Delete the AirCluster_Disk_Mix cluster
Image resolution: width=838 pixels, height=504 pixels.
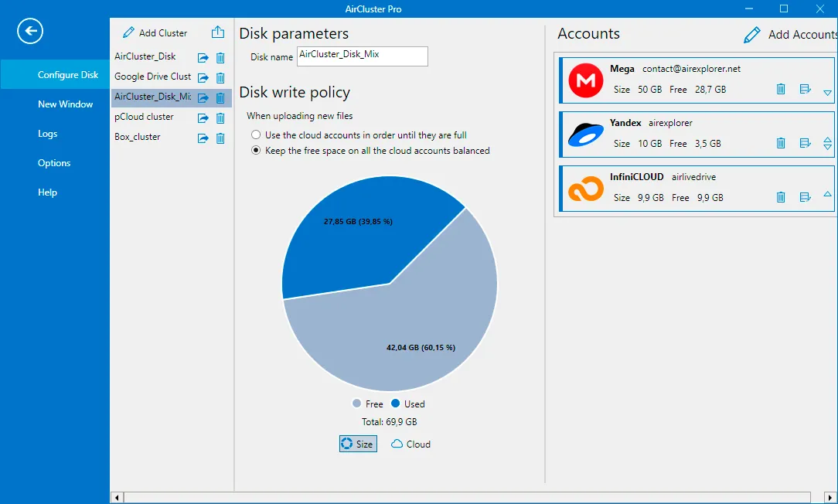(220, 98)
